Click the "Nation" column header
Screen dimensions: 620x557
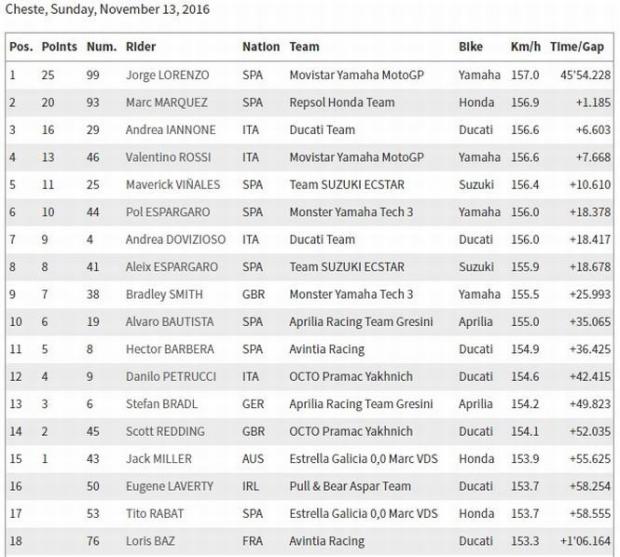(260, 47)
